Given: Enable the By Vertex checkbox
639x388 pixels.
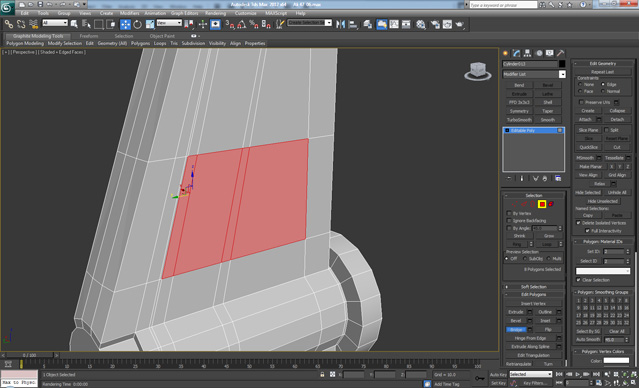Looking at the screenshot, I should pyautogui.click(x=509, y=213).
